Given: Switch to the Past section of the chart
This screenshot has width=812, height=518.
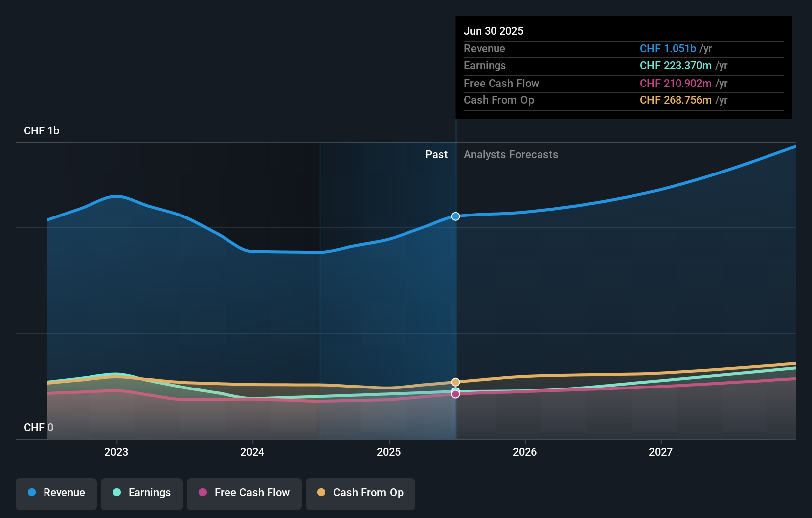Looking at the screenshot, I should point(436,154).
